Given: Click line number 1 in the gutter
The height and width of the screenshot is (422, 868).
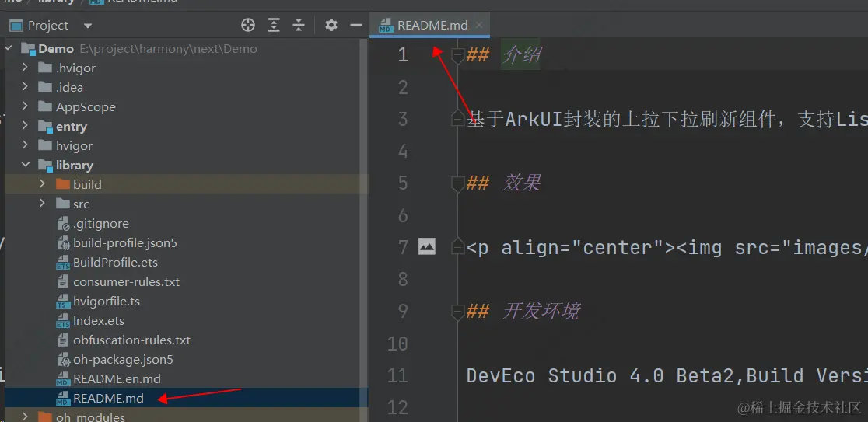Looking at the screenshot, I should (402, 54).
